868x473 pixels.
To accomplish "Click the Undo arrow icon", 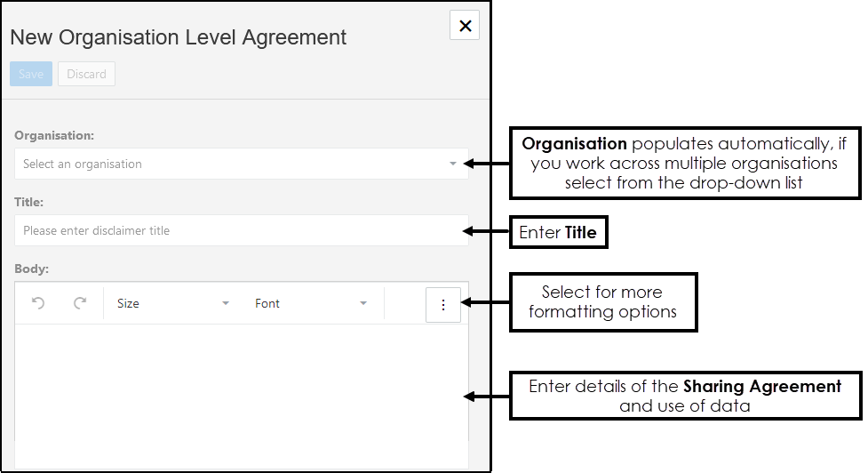I will [38, 303].
